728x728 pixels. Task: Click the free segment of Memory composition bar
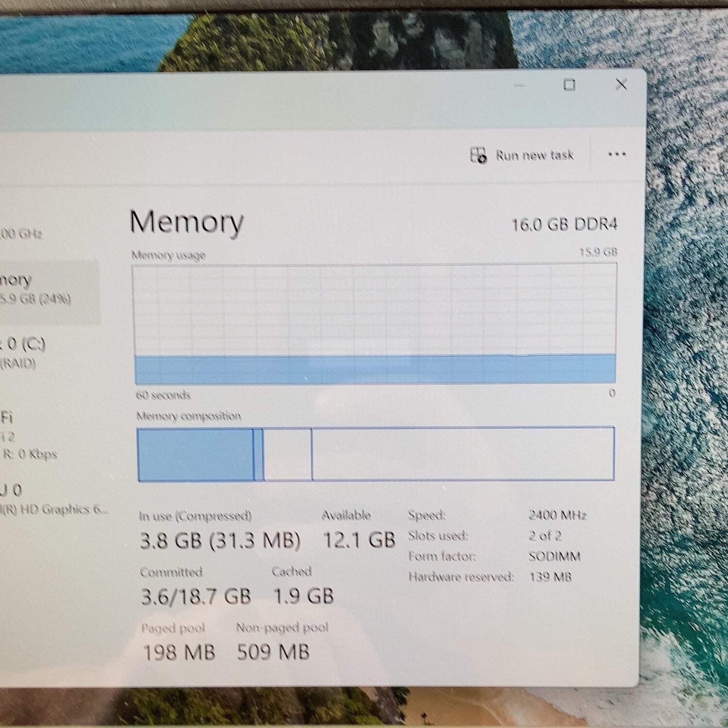click(x=463, y=454)
